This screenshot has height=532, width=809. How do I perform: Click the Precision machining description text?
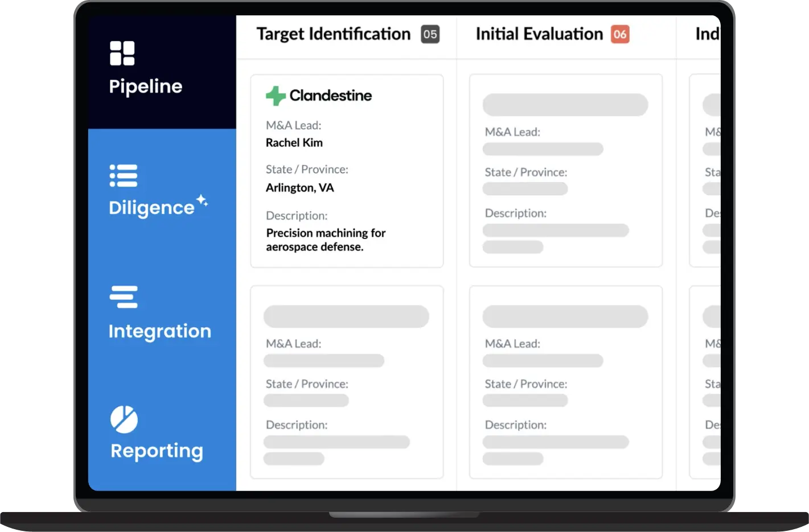pos(326,240)
